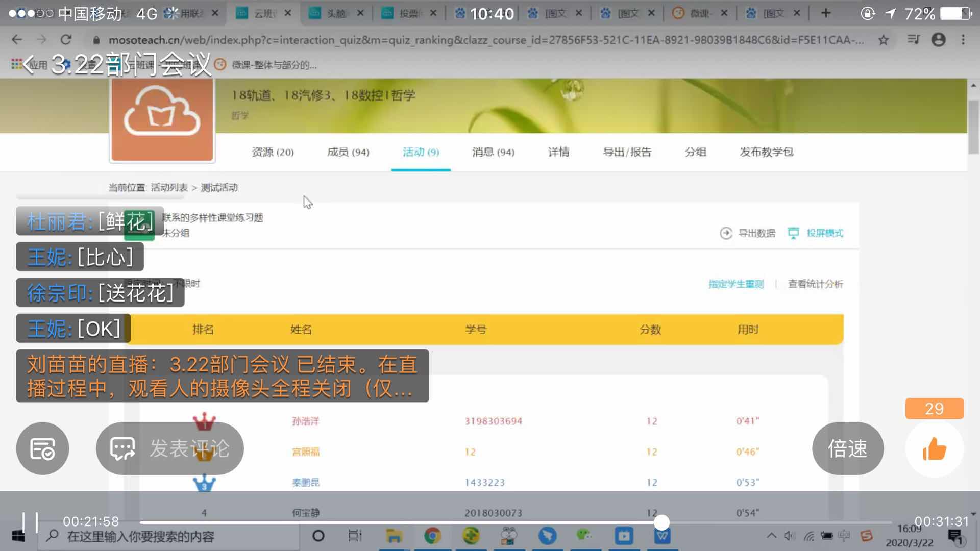Open the media control icon beside the star
The image size is (980, 551).
tap(913, 39)
